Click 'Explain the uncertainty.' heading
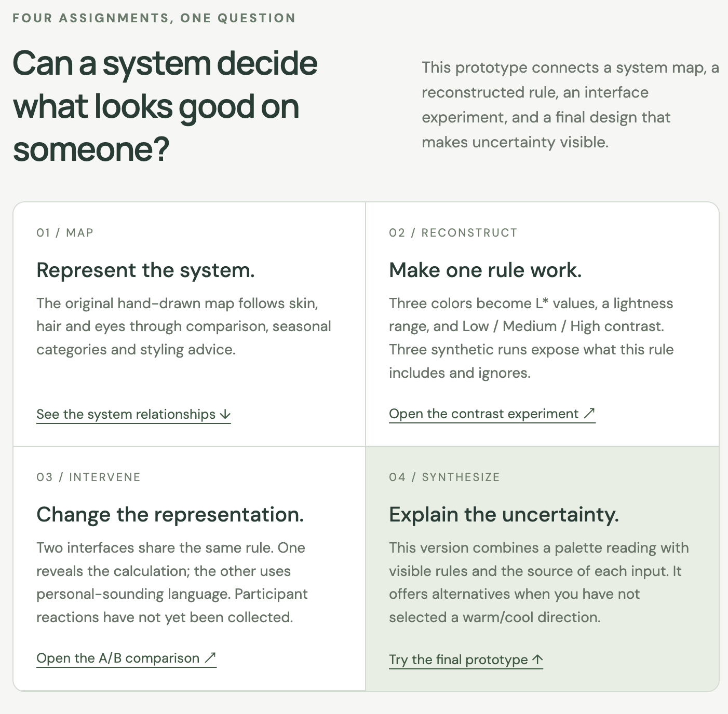The image size is (728, 714). (x=504, y=515)
